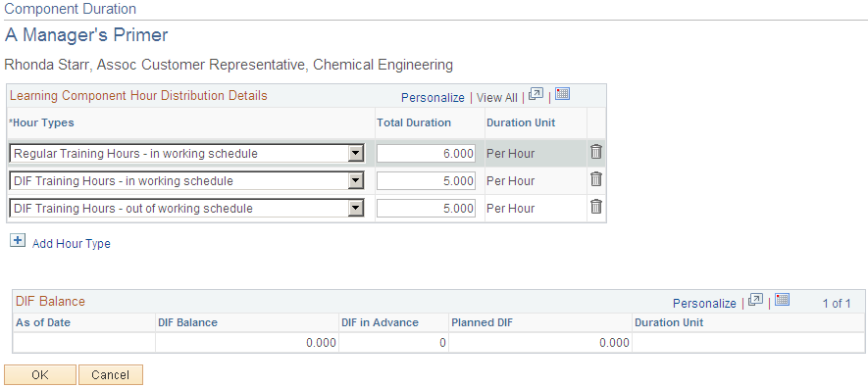Click duration field for DIF in working schedule
868x388 pixels.
426,180
